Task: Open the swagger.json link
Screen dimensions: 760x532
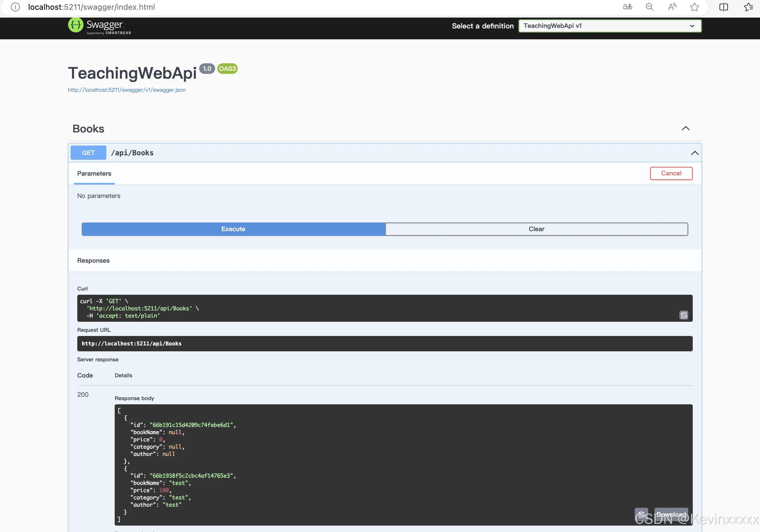Action: pyautogui.click(x=127, y=90)
